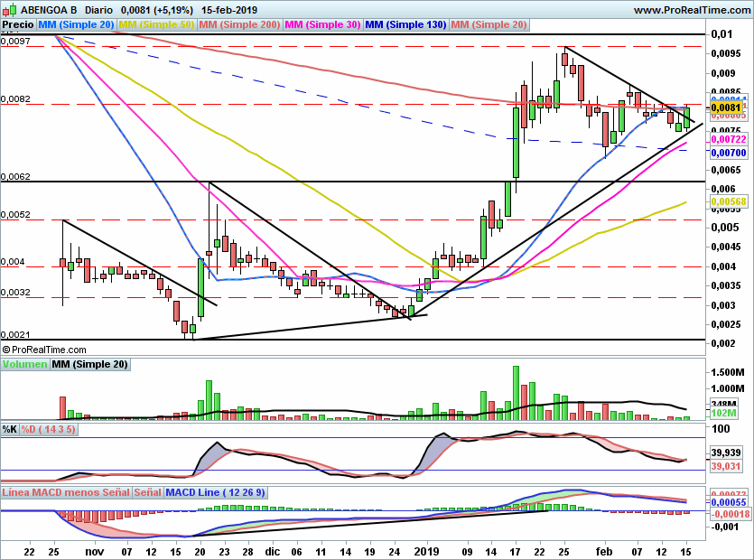Click the 0,0021 support level label
Image resolution: width=754 pixels, height=560 pixels.
click(x=15, y=335)
